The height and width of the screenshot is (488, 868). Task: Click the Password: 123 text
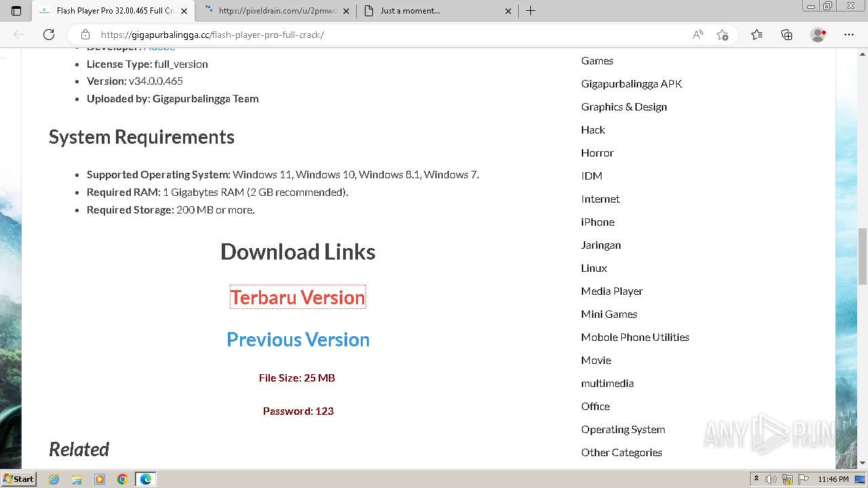(x=298, y=411)
